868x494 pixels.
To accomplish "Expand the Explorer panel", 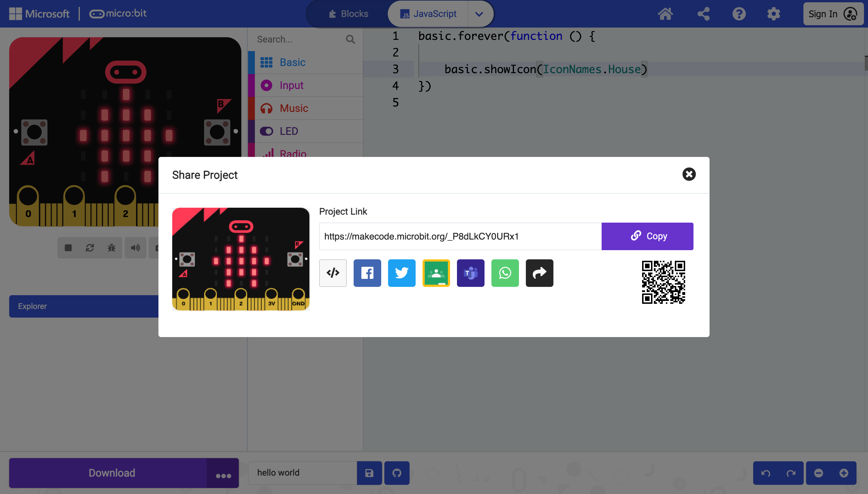I will click(84, 306).
